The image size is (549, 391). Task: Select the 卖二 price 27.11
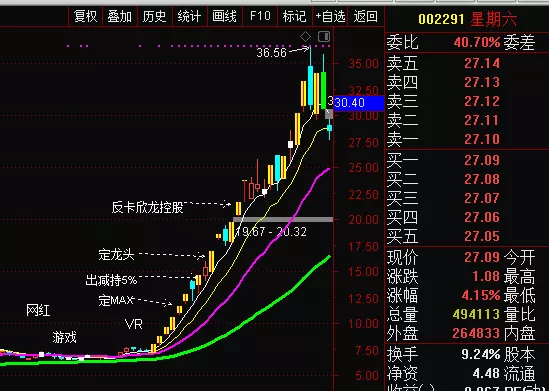(x=482, y=120)
